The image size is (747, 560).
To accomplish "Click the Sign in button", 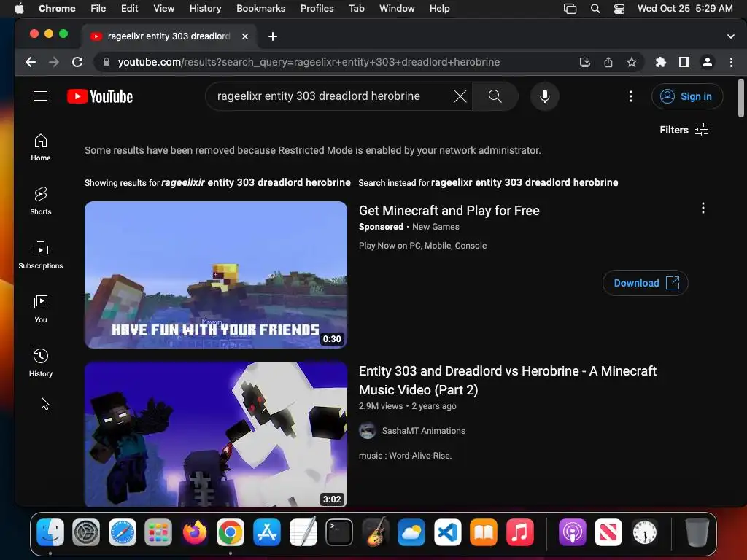I will (x=687, y=96).
